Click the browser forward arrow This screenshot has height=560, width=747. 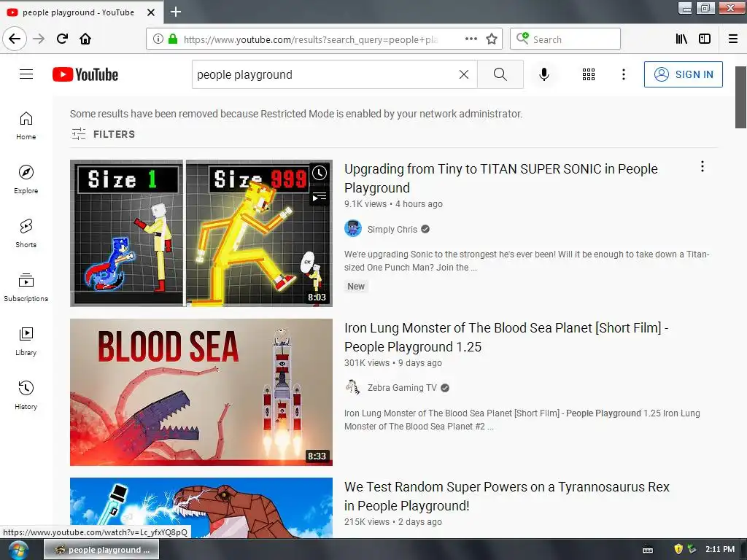[39, 39]
